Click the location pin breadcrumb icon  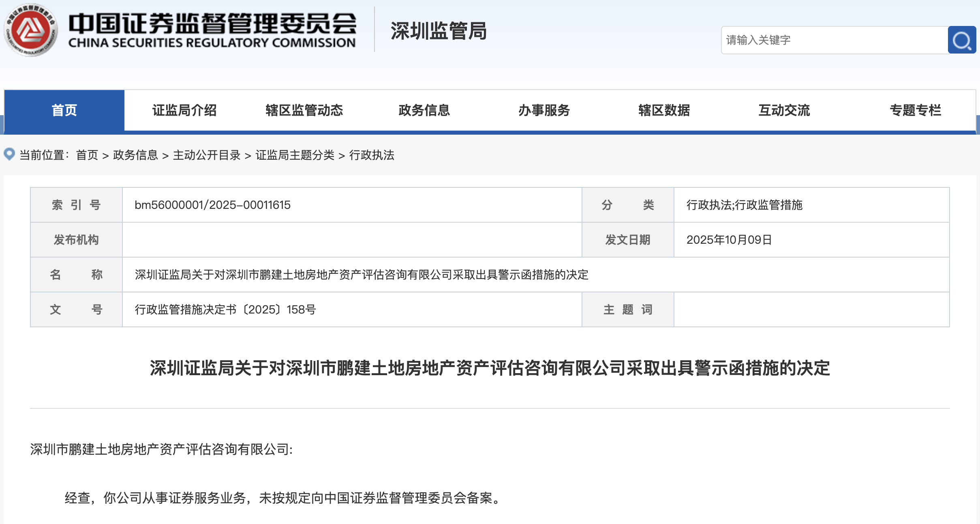[x=9, y=154]
